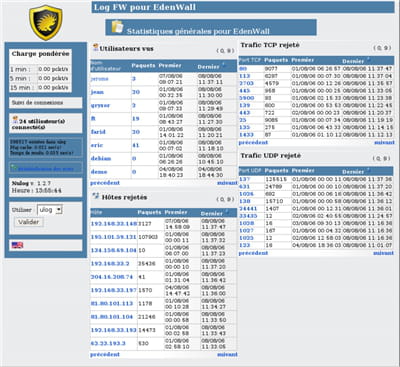Image resolution: width=400 pixels, height=367 pixels.
Task: Sort Trafic TCP rejeté by Paquets column
Action: pos(276,60)
